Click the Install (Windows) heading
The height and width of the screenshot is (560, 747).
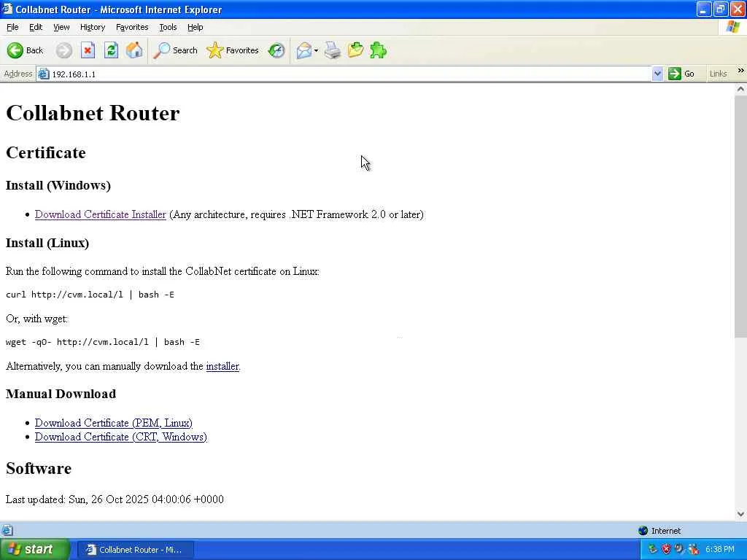(x=58, y=185)
